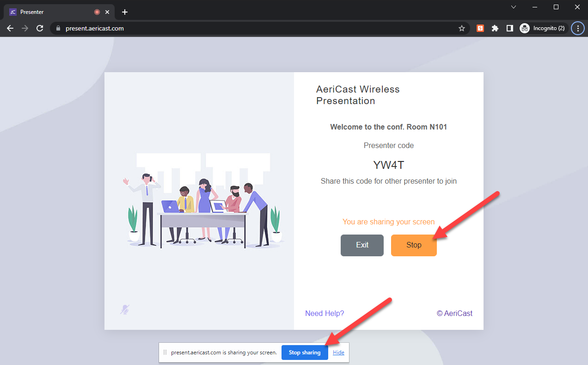Expand the tab search dropdown
This screenshot has width=588, height=365.
514,7
